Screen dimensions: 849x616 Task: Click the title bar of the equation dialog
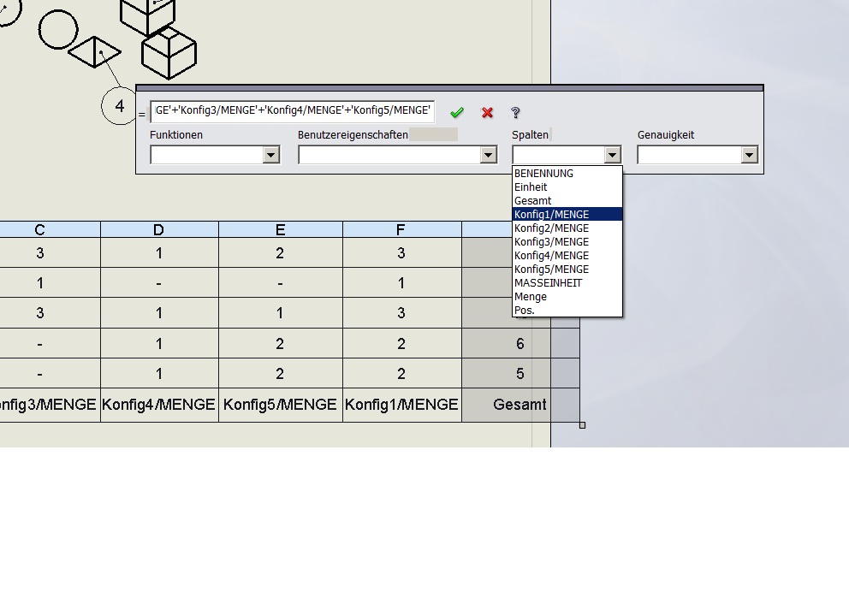(449, 87)
